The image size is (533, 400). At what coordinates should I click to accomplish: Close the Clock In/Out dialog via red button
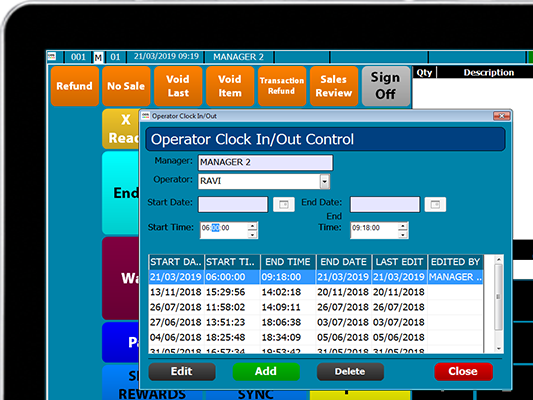[463, 371]
